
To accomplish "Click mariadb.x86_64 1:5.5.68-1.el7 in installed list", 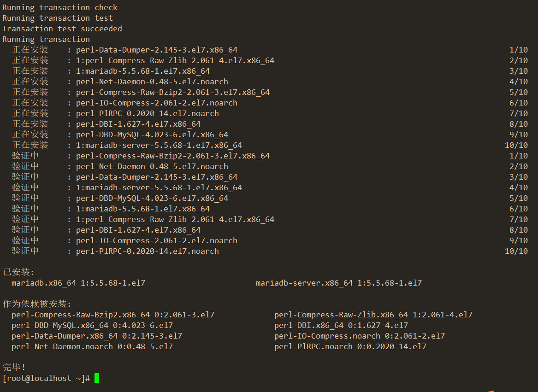I will [78, 283].
